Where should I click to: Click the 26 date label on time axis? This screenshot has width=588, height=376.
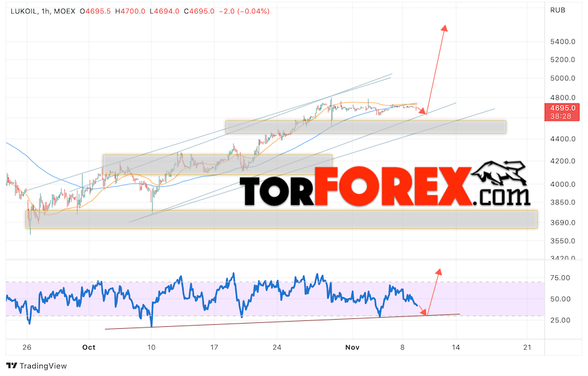[27, 348]
